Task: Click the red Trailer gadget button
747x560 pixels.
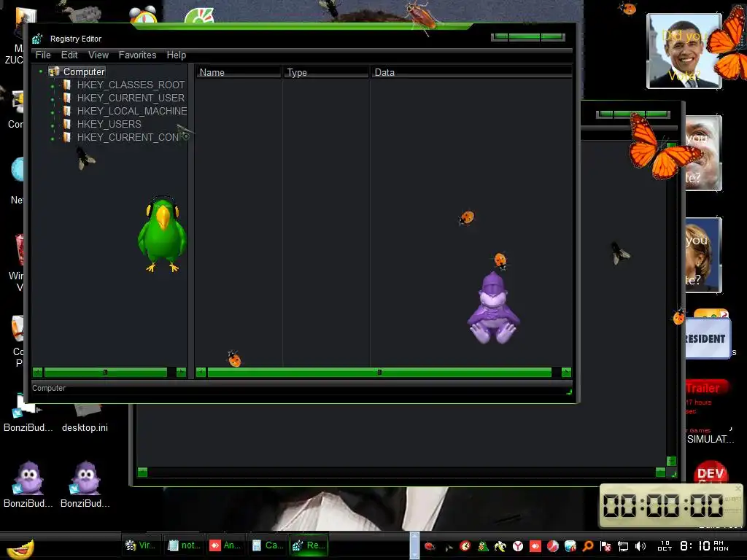Action: coord(707,388)
